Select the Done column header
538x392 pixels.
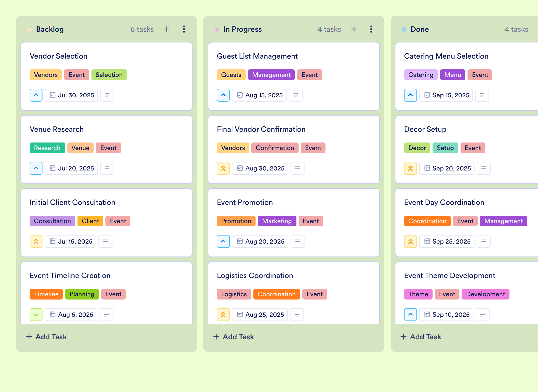pyautogui.click(x=420, y=29)
